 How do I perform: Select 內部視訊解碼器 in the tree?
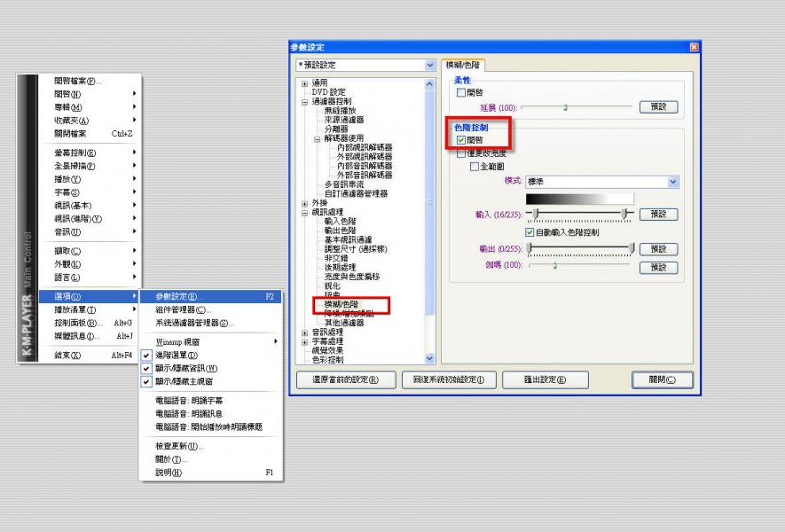point(365,148)
